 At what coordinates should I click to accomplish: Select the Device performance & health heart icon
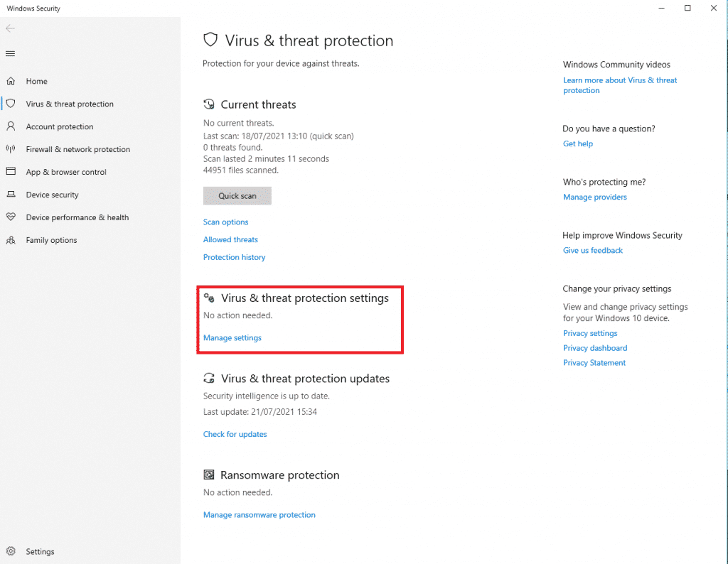click(x=10, y=217)
